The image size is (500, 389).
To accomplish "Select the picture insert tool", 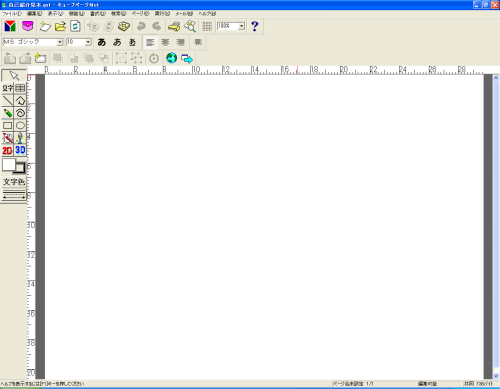I will [8, 138].
